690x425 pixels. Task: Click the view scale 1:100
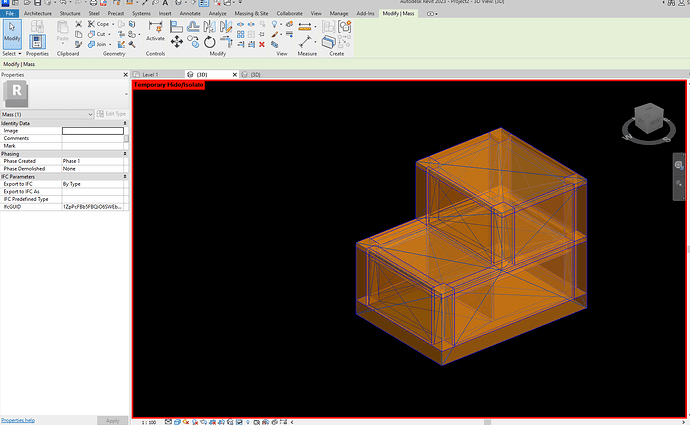click(x=149, y=422)
